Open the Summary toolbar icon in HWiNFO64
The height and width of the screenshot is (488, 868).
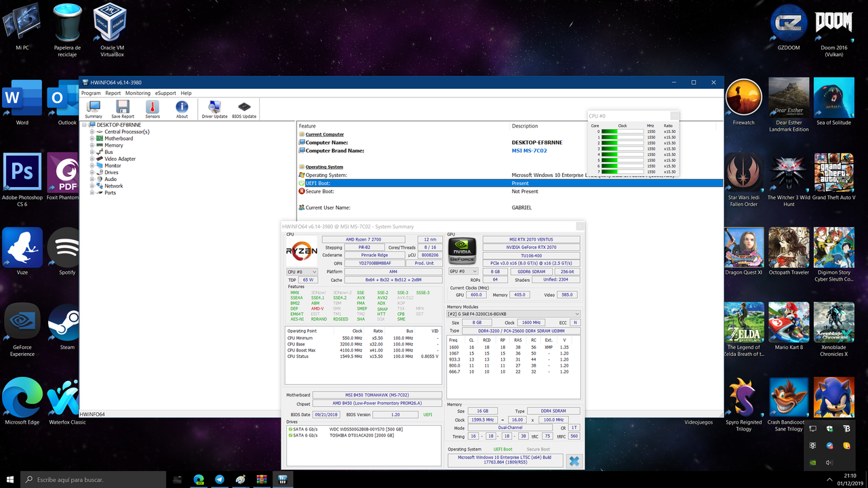[x=94, y=110]
